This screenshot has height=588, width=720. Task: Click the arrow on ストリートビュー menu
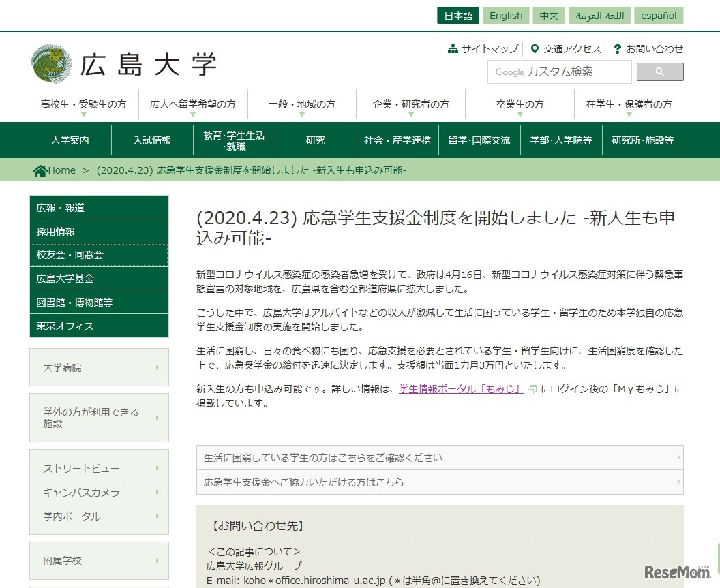(x=157, y=469)
